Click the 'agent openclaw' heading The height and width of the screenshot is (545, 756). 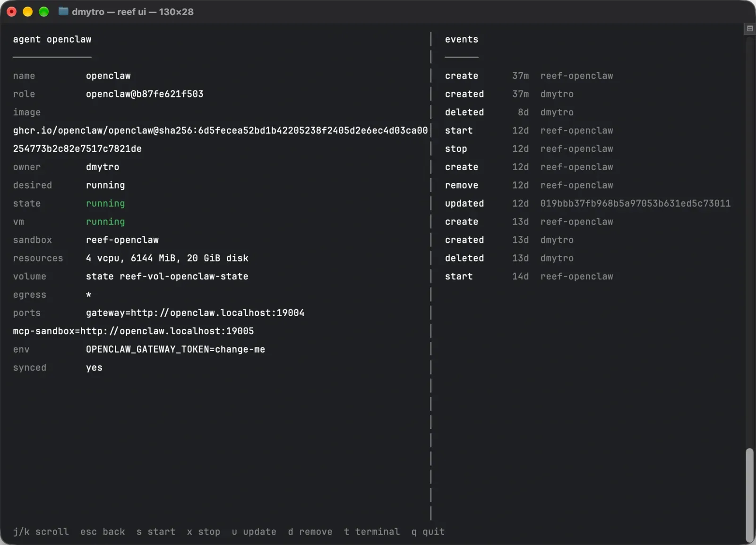point(52,39)
